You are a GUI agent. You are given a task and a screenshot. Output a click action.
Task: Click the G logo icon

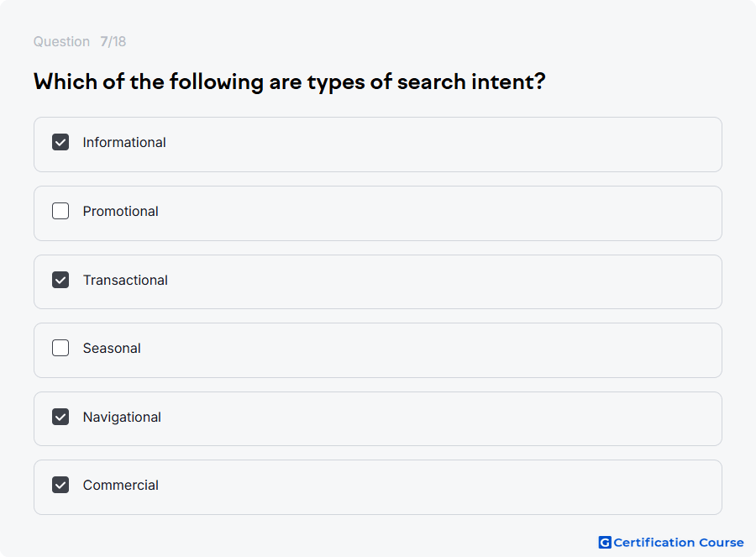605,543
